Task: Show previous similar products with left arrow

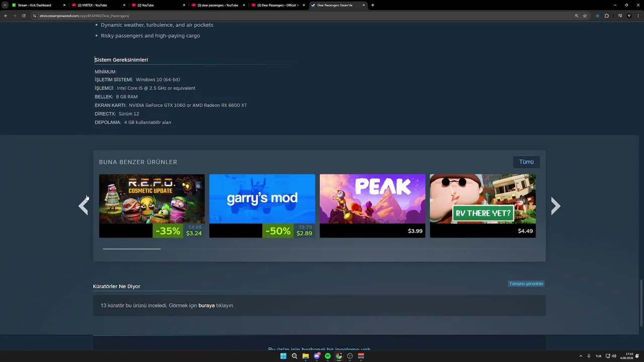Action: [84, 206]
